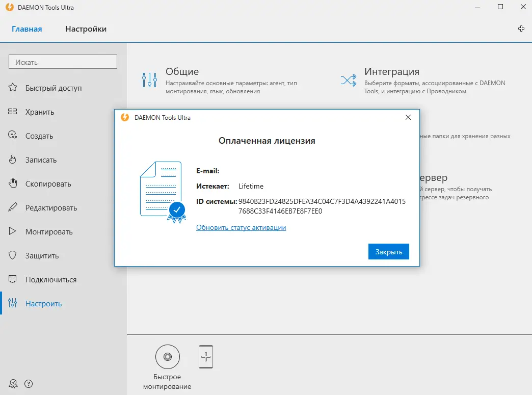
Task: Click the Quick Access star icon
Action: (13, 88)
